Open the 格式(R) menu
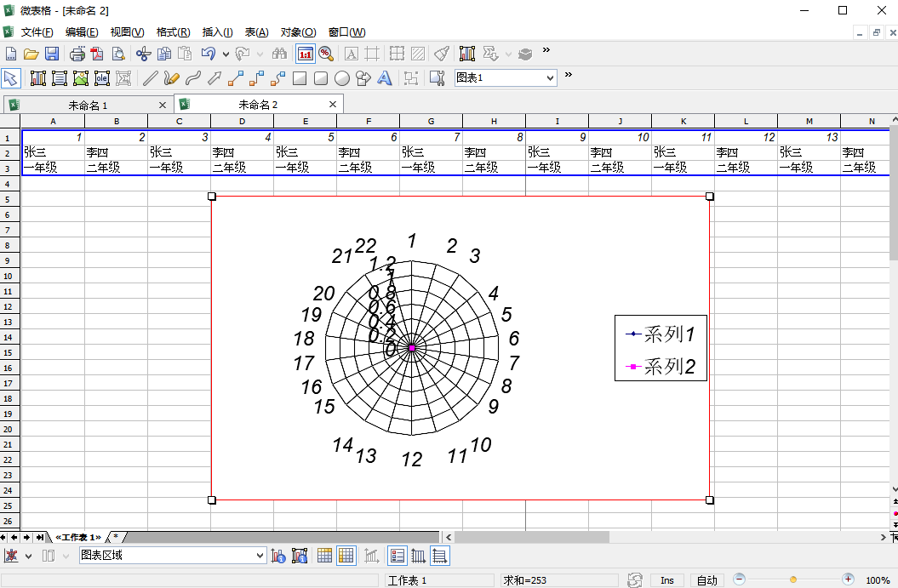The image size is (898, 588). pos(173,32)
